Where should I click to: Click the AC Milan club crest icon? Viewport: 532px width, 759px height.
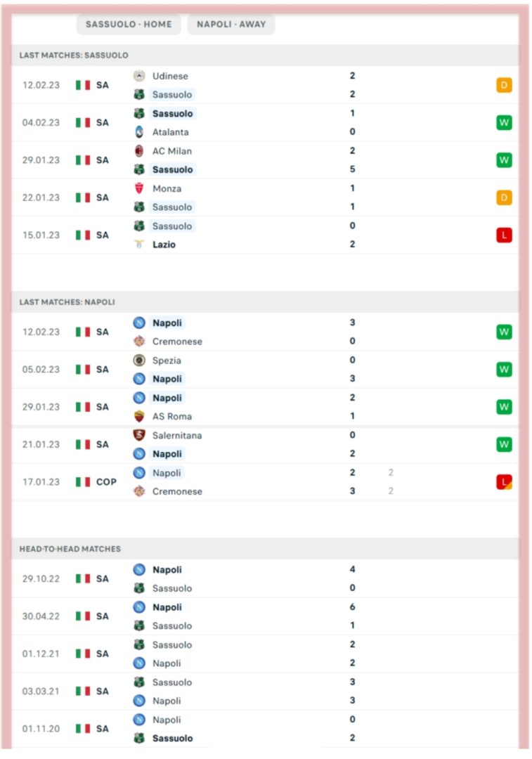pos(139,151)
